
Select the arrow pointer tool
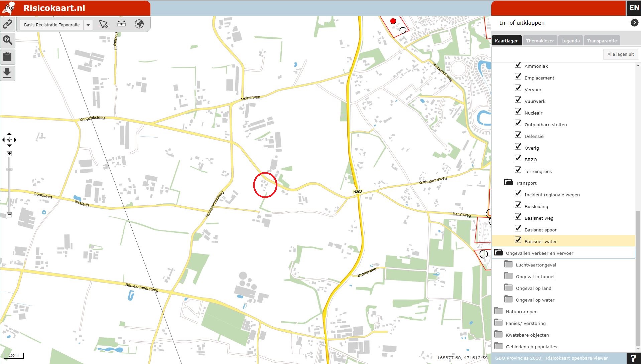103,24
